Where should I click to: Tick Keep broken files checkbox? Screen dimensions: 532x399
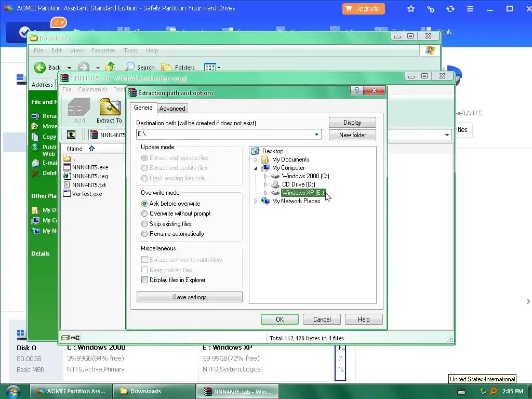pyautogui.click(x=144, y=270)
